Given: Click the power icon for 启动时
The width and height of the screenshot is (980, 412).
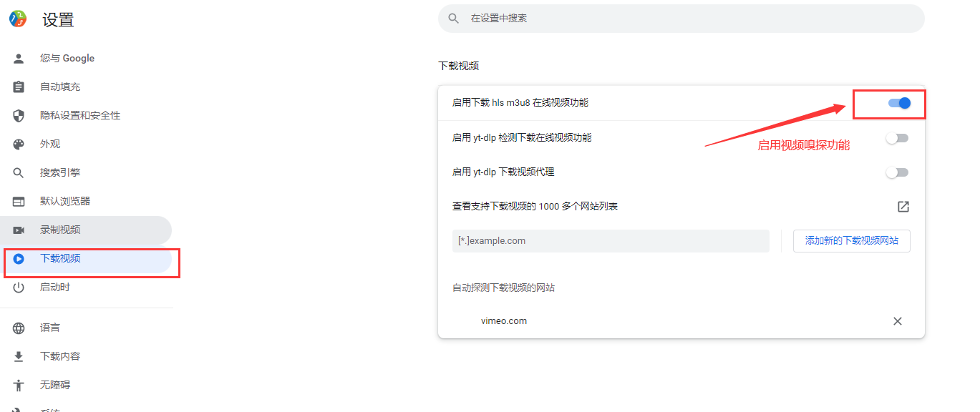Looking at the screenshot, I should pos(19,288).
